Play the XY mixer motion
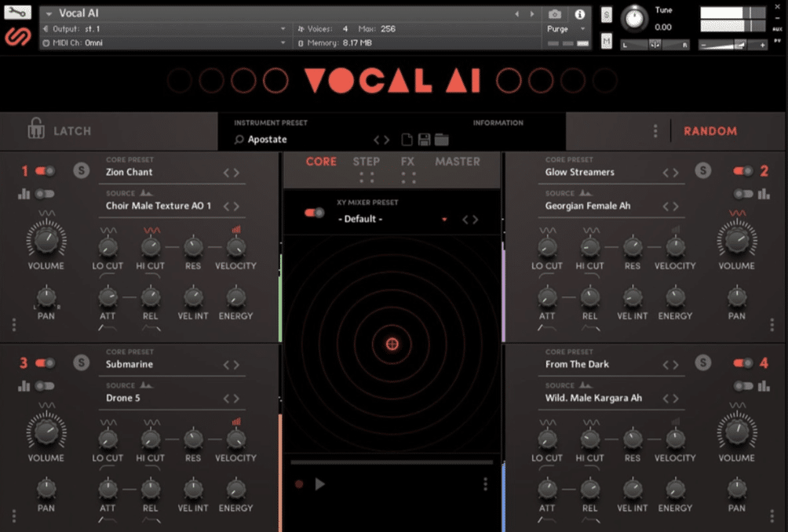 pos(319,484)
